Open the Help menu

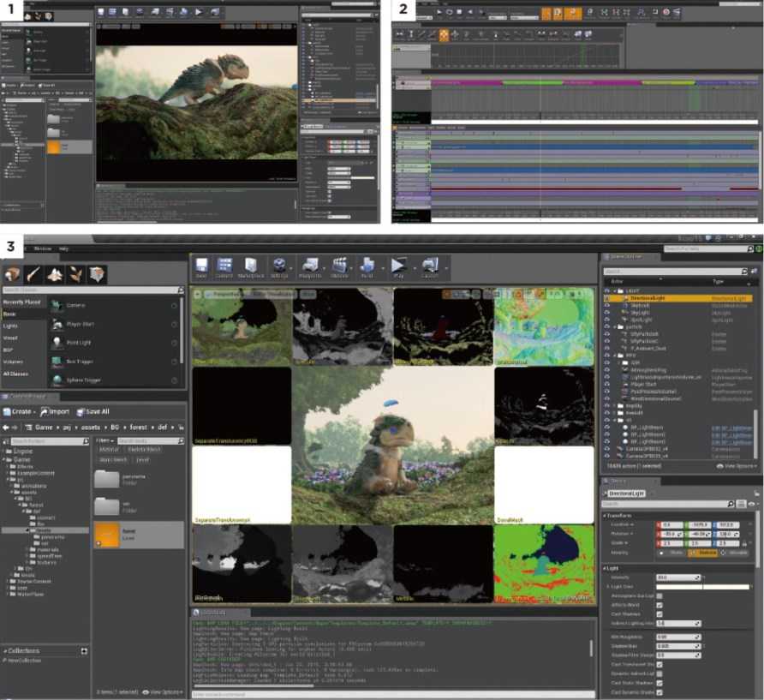[64, 248]
